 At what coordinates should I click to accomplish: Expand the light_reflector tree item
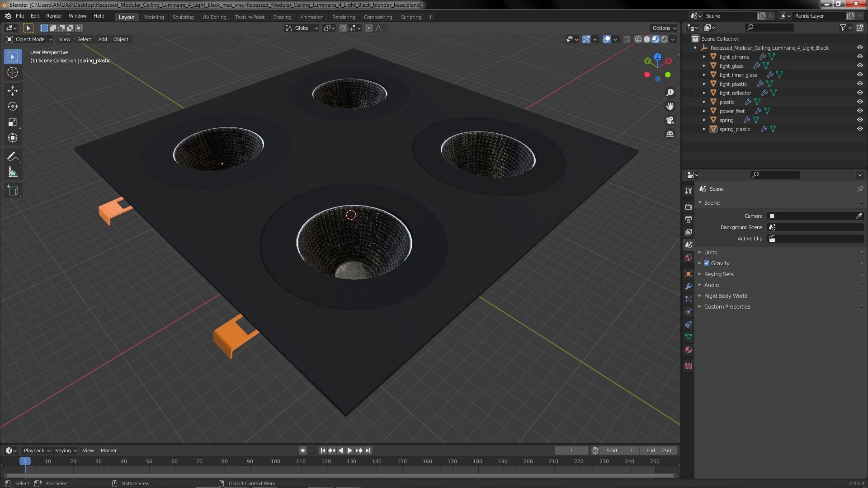tap(704, 93)
